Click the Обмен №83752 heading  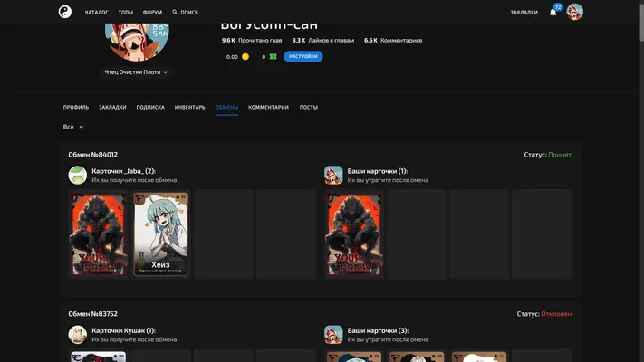92,314
